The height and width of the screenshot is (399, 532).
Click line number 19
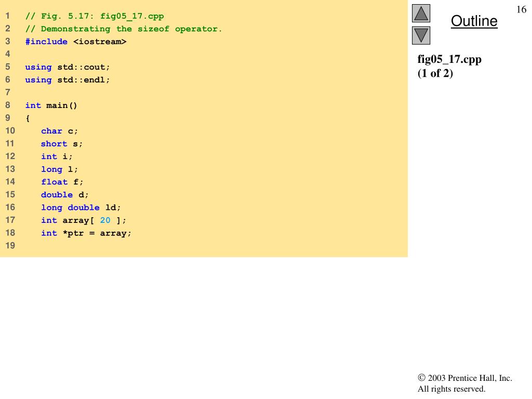click(10, 245)
